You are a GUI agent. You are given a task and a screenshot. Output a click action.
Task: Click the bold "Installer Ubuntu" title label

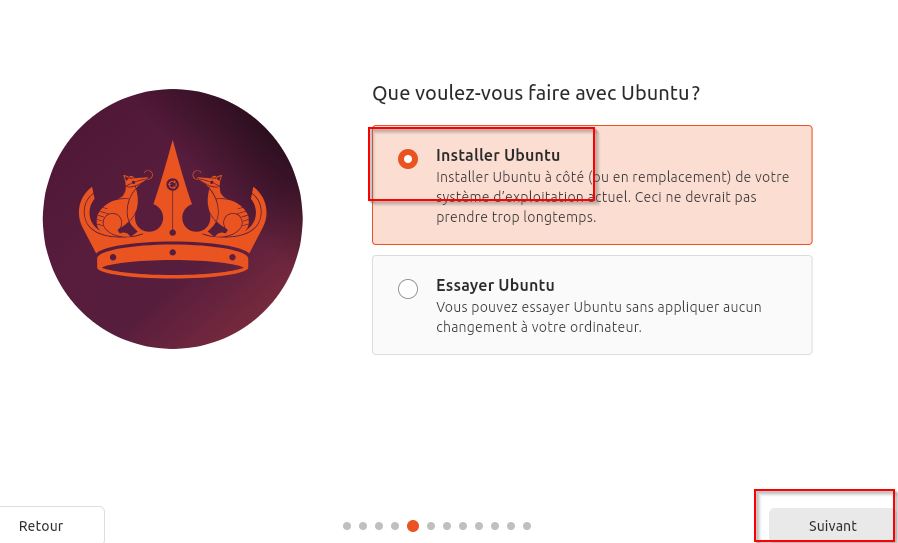[x=498, y=155]
